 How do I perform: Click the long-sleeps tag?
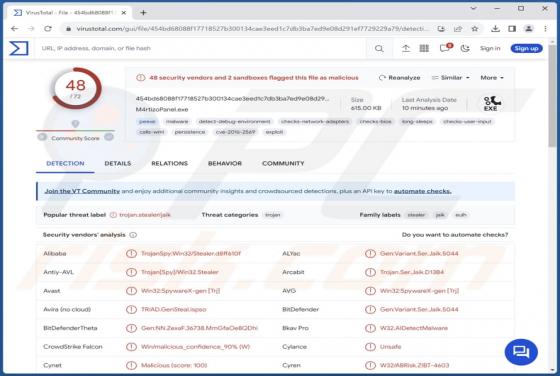pyautogui.click(x=417, y=122)
